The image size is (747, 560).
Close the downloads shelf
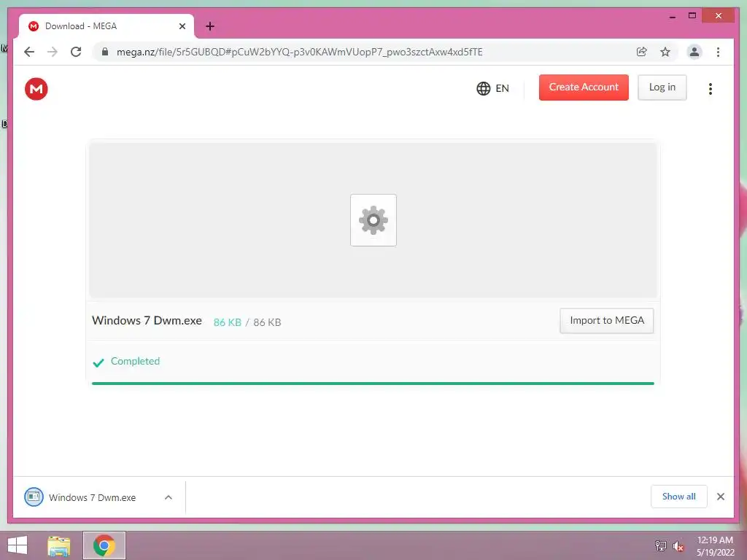(721, 497)
